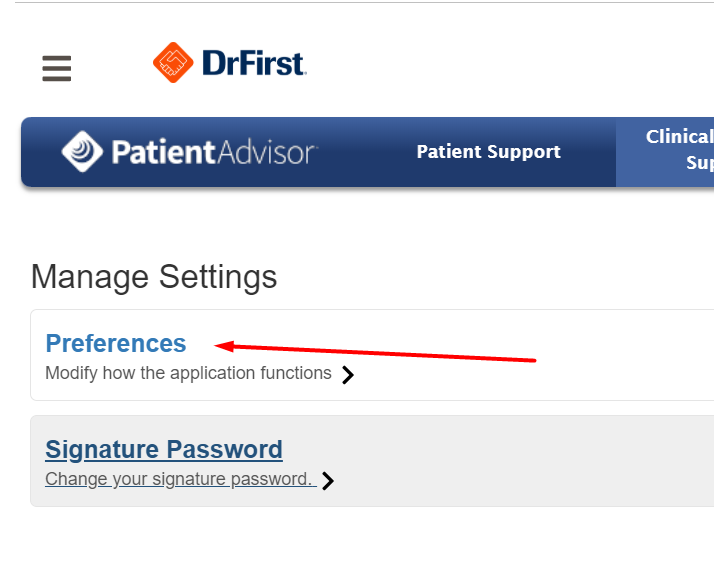The image size is (714, 572).
Task: Click the tail end of the red arrow
Action: point(532,360)
